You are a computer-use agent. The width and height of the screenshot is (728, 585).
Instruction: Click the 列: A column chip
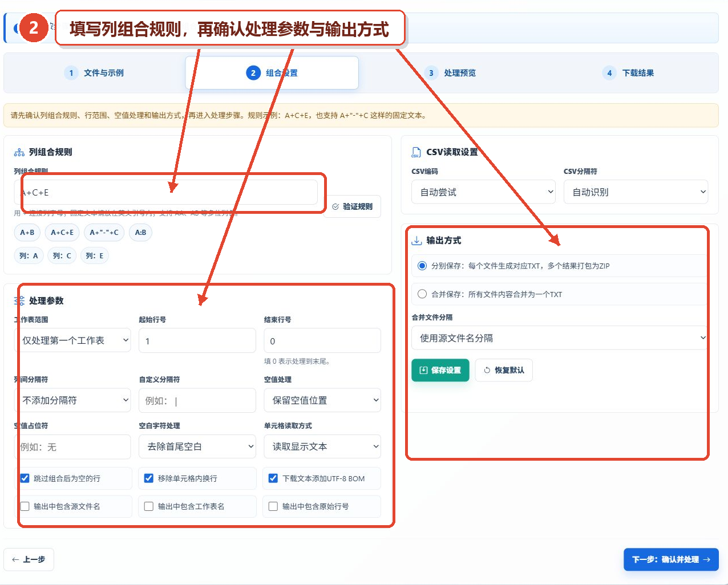[29, 256]
